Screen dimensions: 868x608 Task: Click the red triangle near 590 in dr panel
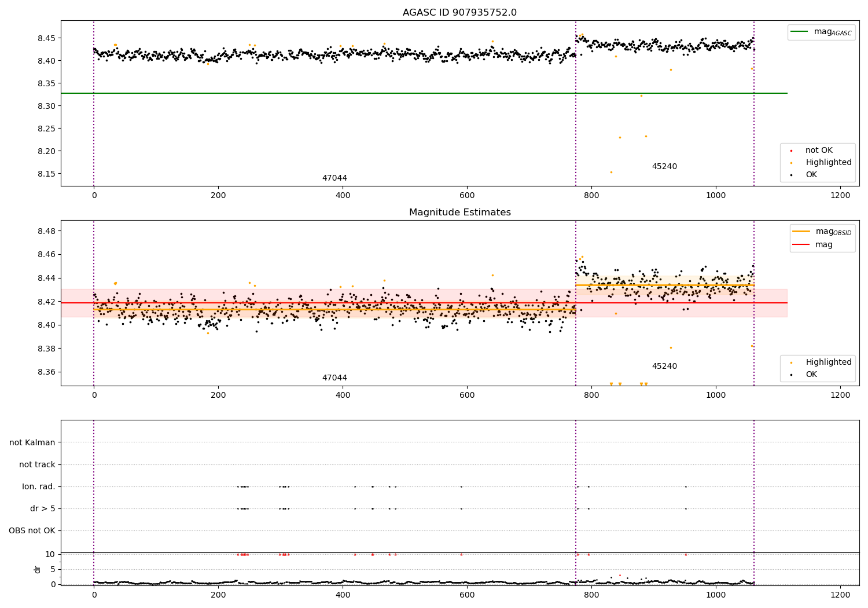point(461,554)
